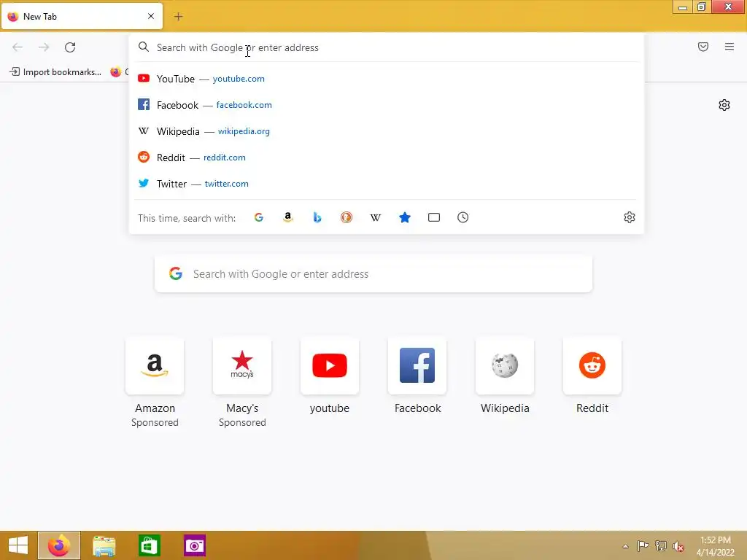747x560 pixels.
Task: Search bookmarks using the star icon
Action: click(404, 217)
